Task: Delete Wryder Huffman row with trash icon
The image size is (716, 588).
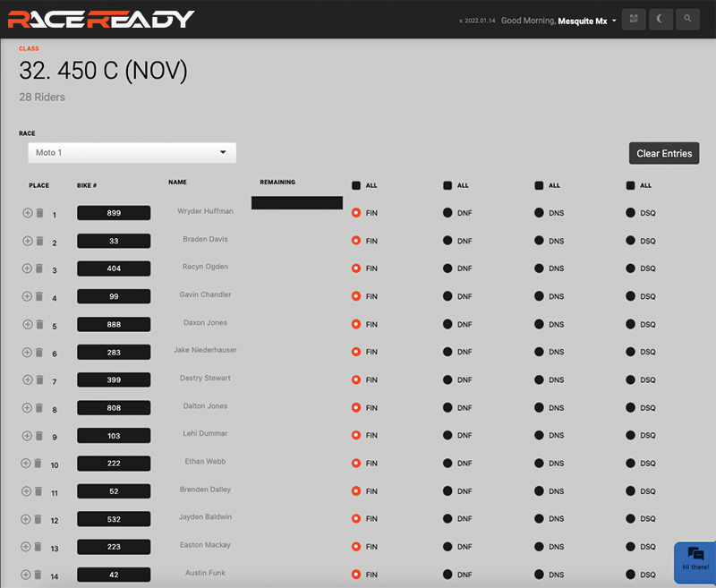Action: 39,213
